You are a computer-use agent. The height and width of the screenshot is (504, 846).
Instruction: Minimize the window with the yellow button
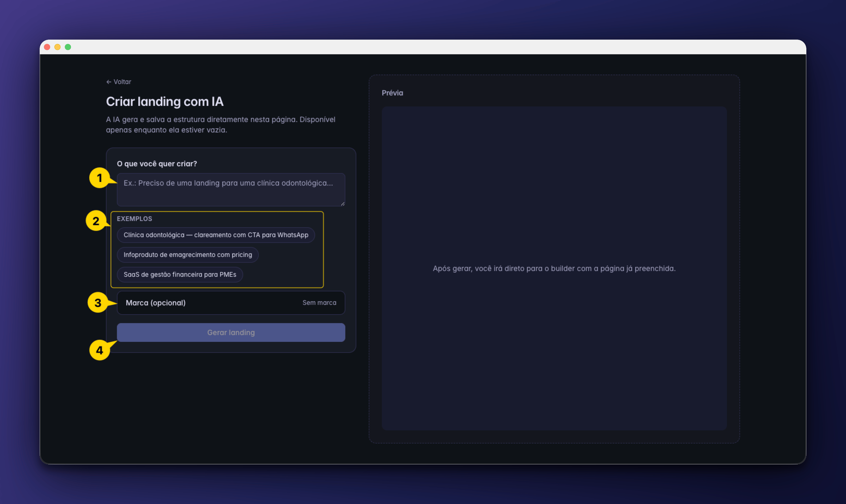[57, 47]
